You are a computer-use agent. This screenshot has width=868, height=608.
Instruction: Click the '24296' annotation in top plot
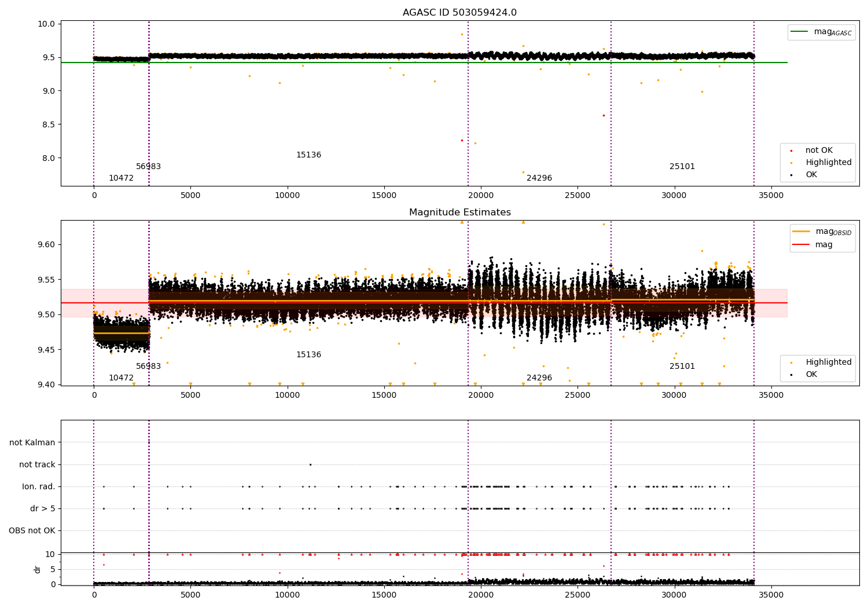click(539, 178)
